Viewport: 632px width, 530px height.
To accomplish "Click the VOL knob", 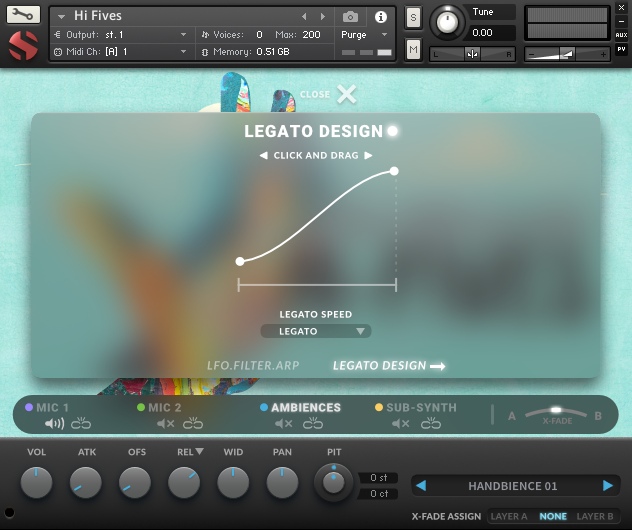I will (x=36, y=483).
